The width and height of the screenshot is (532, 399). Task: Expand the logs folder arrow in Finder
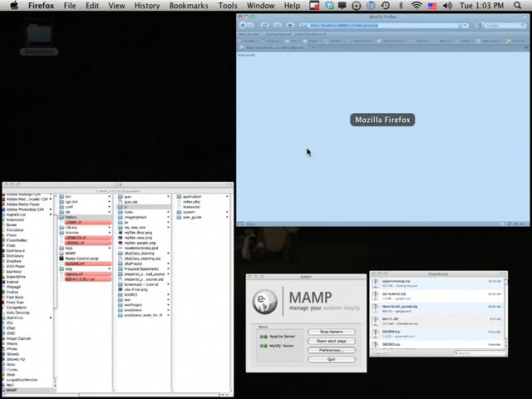coord(109,248)
